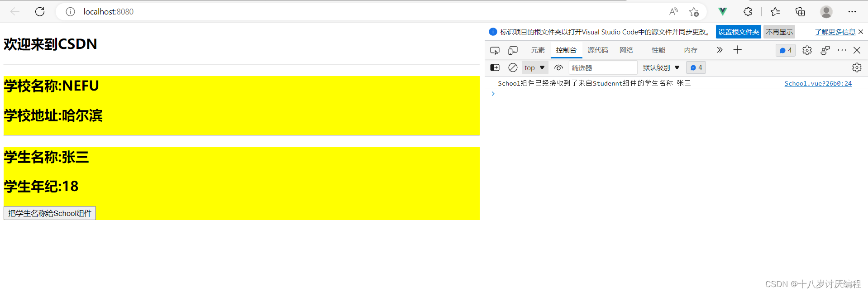
Task: Open browser settings and more menu
Action: [852, 12]
